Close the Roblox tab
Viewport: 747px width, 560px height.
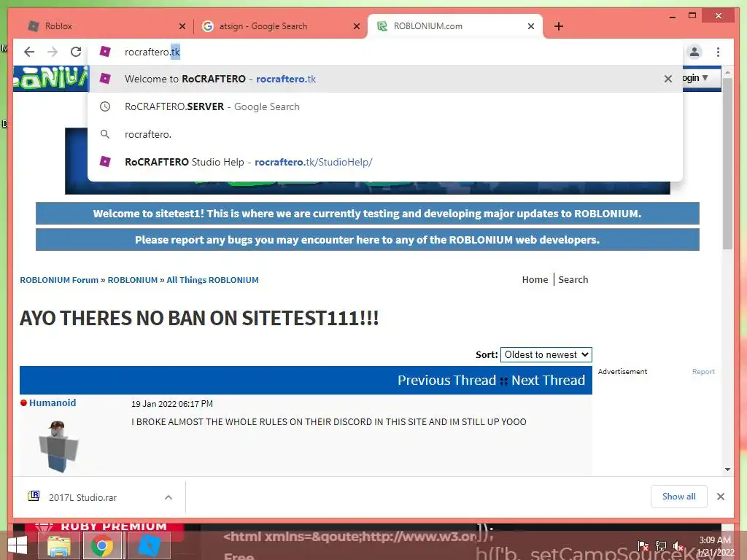(x=182, y=26)
